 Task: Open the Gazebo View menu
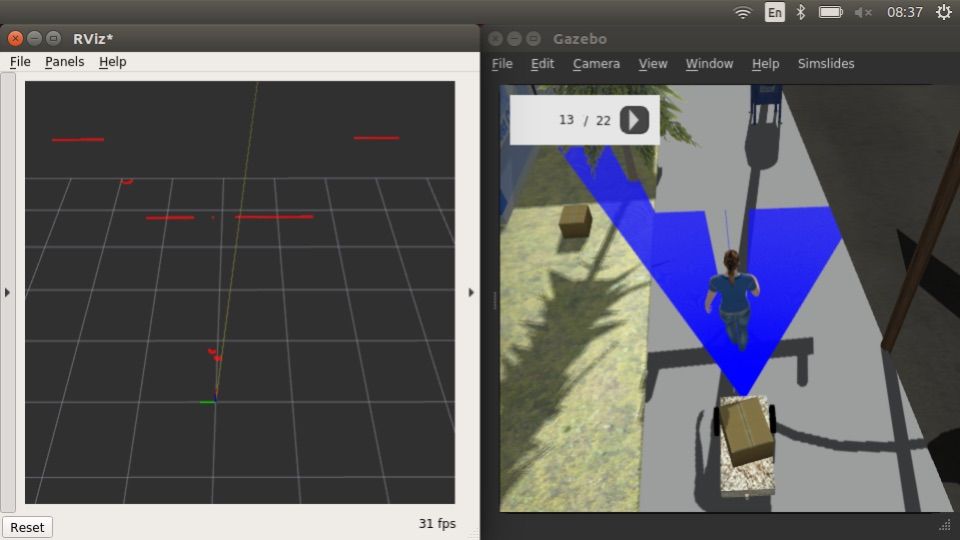coord(653,64)
